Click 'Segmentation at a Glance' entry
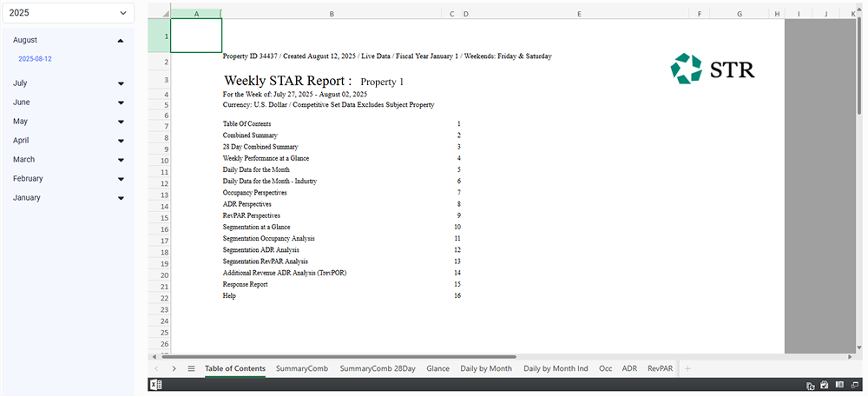This screenshot has width=868, height=397. pos(256,227)
